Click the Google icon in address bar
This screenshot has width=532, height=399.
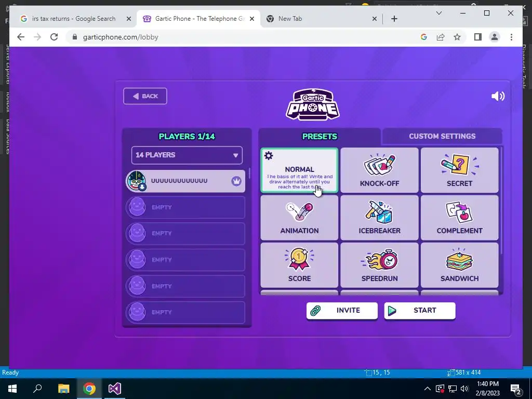424,37
